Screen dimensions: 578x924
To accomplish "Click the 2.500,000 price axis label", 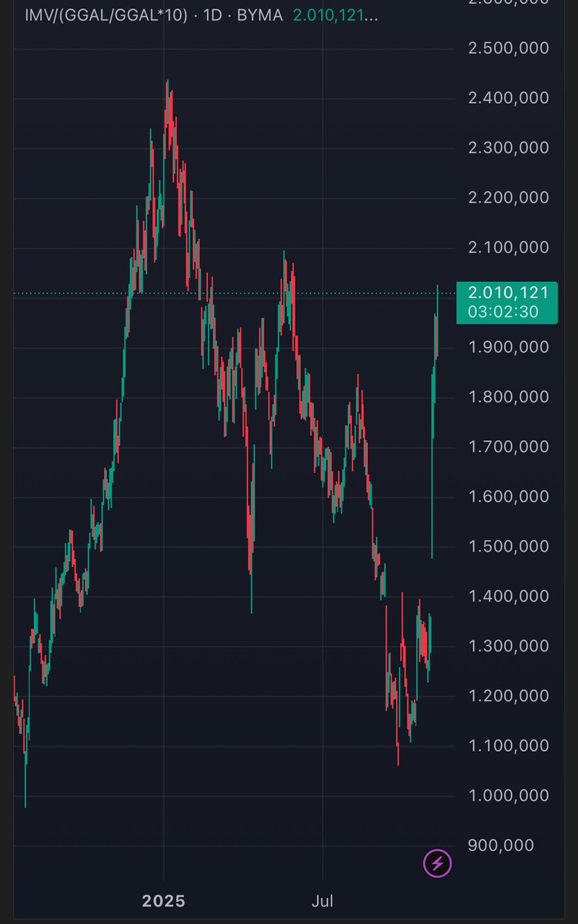I will click(509, 48).
